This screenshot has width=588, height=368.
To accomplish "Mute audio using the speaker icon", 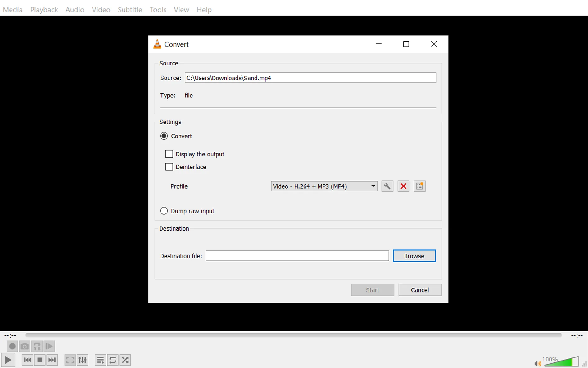I will 537,363.
